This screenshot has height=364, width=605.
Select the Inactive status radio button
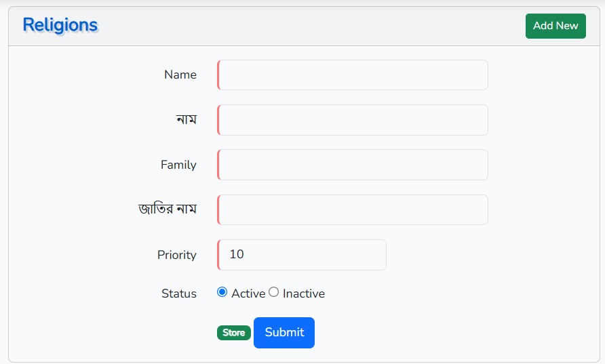[274, 292]
